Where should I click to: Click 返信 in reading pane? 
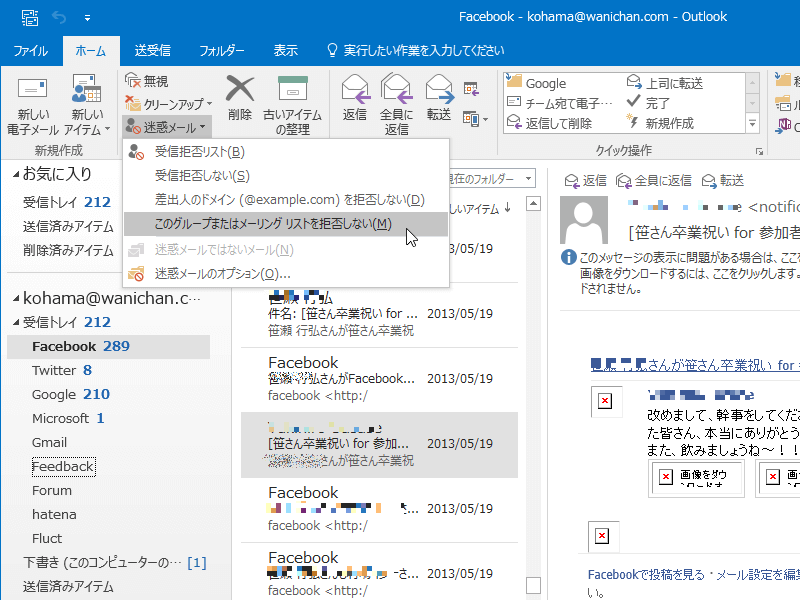pos(586,181)
